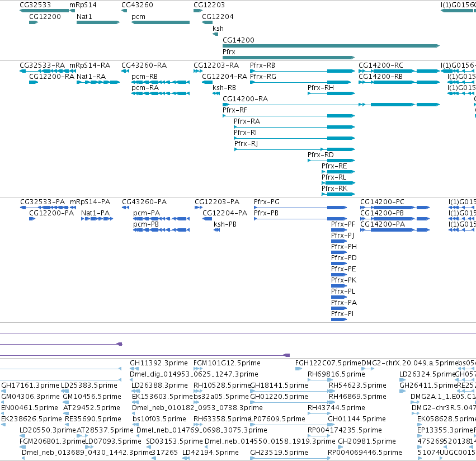This screenshot has height=461, width=476.
Task: Select protein CG12204-PA label
Action: click(225, 213)
